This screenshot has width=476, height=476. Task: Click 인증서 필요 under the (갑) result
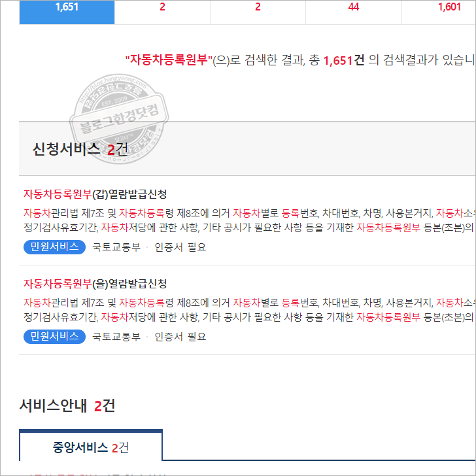point(180,247)
